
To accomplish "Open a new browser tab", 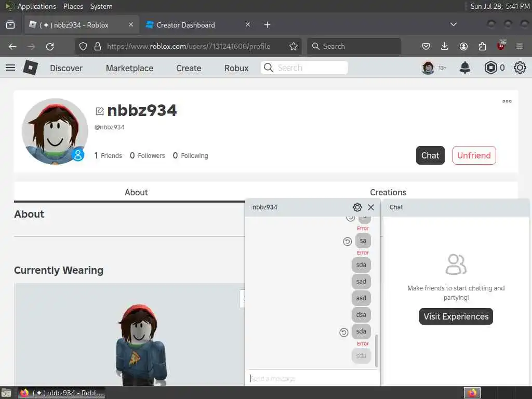I will (268, 25).
